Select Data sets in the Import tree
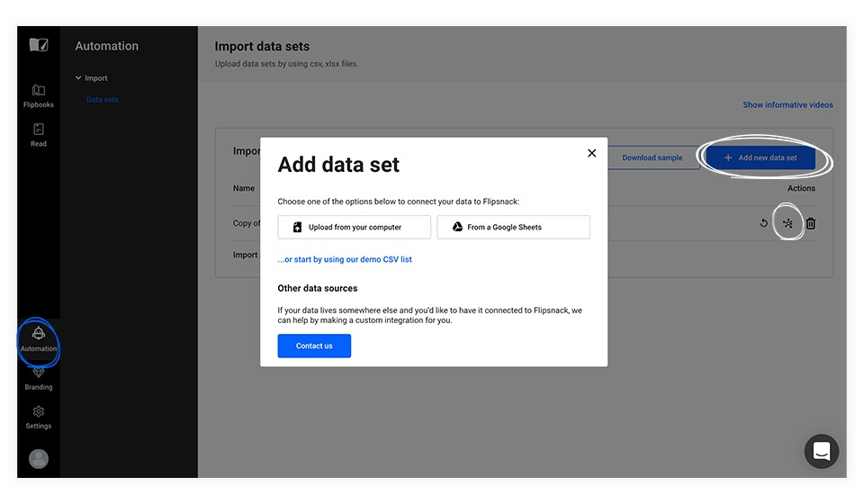The height and width of the screenshot is (504, 864). tap(103, 100)
